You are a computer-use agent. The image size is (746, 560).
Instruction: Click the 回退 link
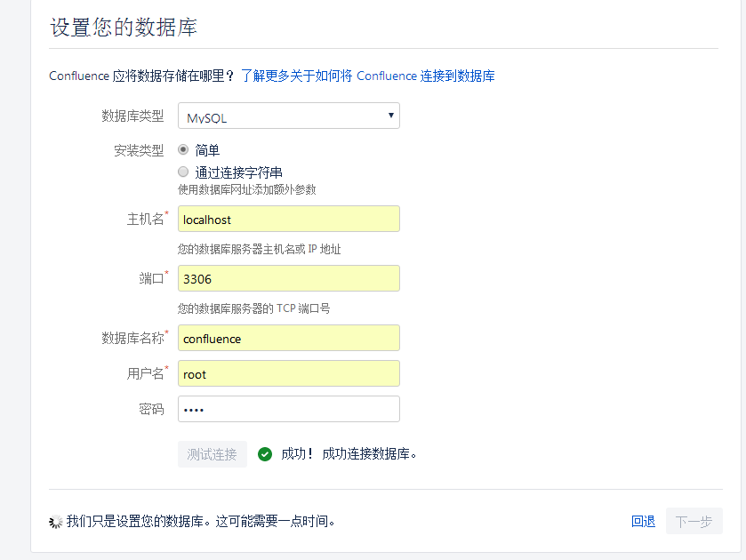[643, 522]
